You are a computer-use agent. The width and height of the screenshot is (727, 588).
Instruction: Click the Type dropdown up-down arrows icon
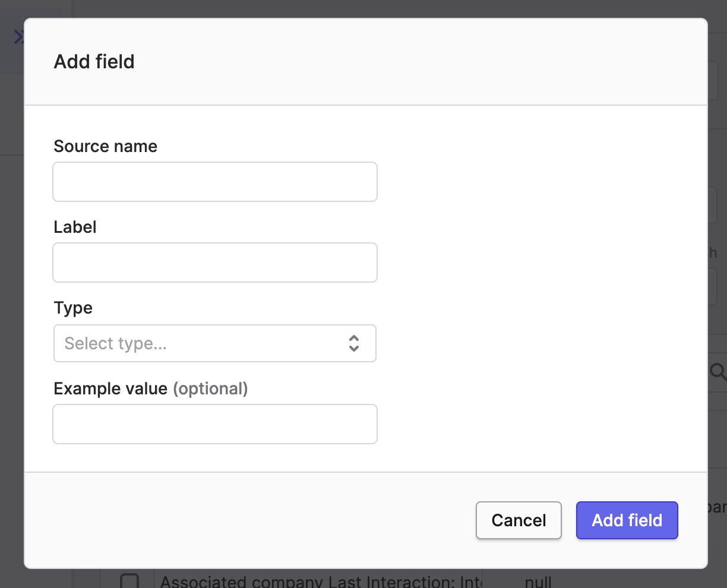tap(354, 343)
